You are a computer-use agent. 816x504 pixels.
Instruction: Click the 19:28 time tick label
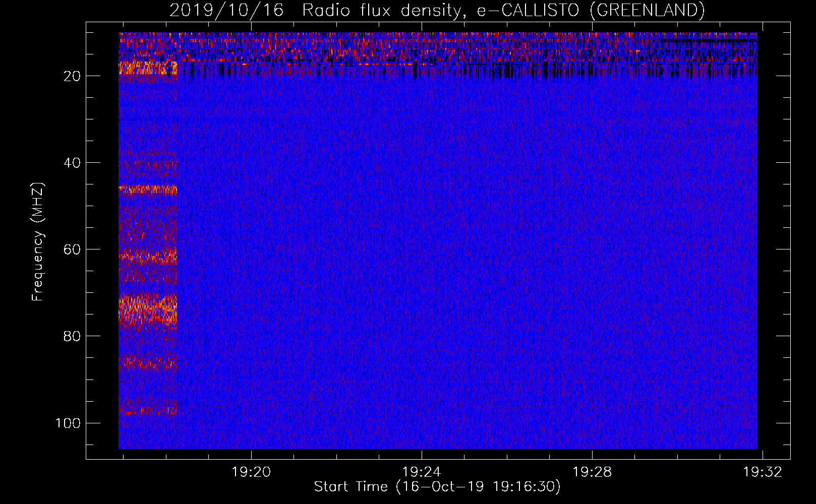coord(592,472)
